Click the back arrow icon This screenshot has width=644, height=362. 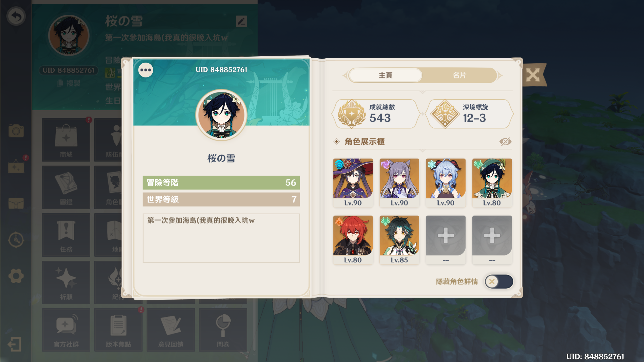click(16, 16)
